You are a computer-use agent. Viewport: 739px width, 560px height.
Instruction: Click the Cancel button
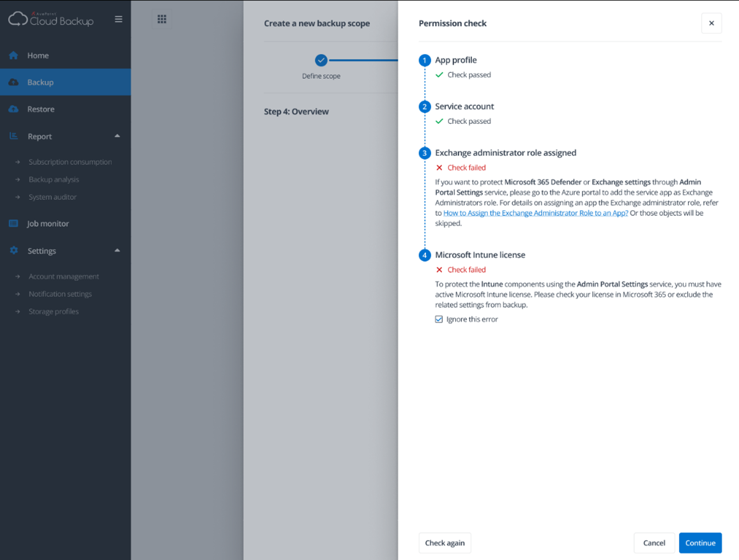pos(654,543)
